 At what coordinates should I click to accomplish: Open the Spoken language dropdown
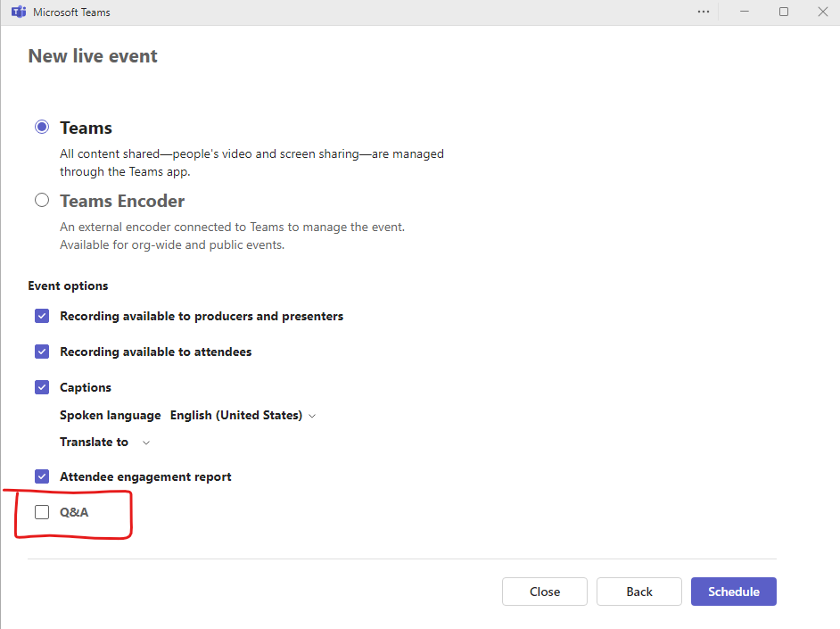pyautogui.click(x=311, y=415)
